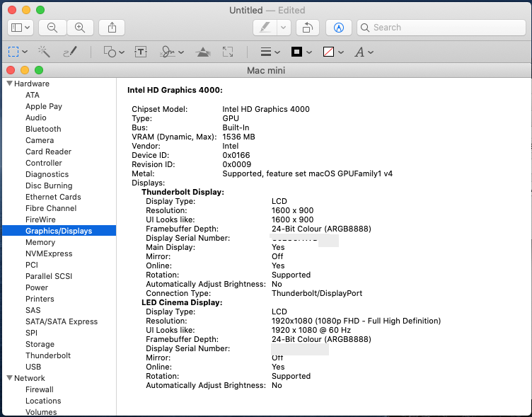Select Apple Pay in the sidebar
Screen dimensions: 532x417
click(x=44, y=106)
